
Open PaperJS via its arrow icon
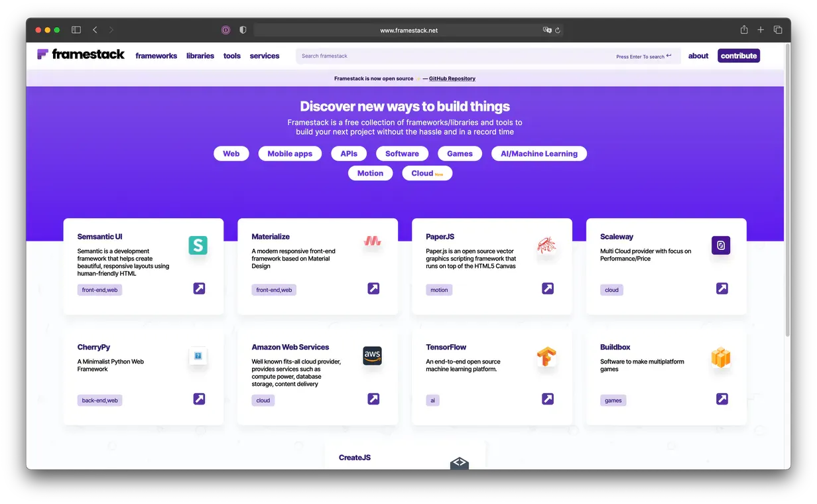pos(548,288)
